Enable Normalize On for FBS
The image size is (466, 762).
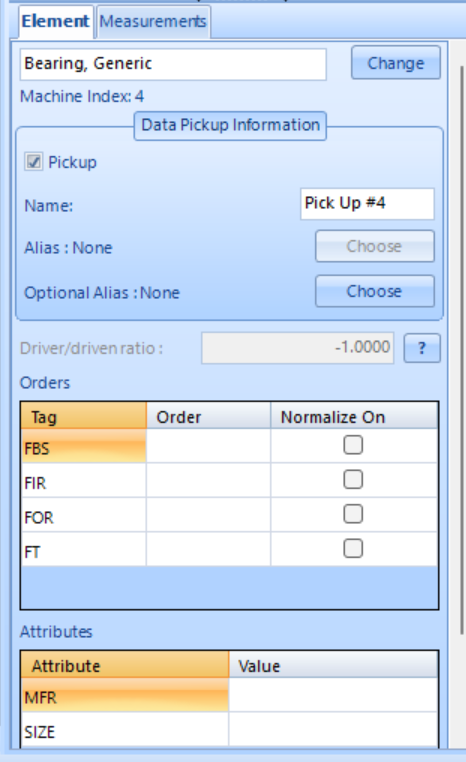tap(353, 445)
